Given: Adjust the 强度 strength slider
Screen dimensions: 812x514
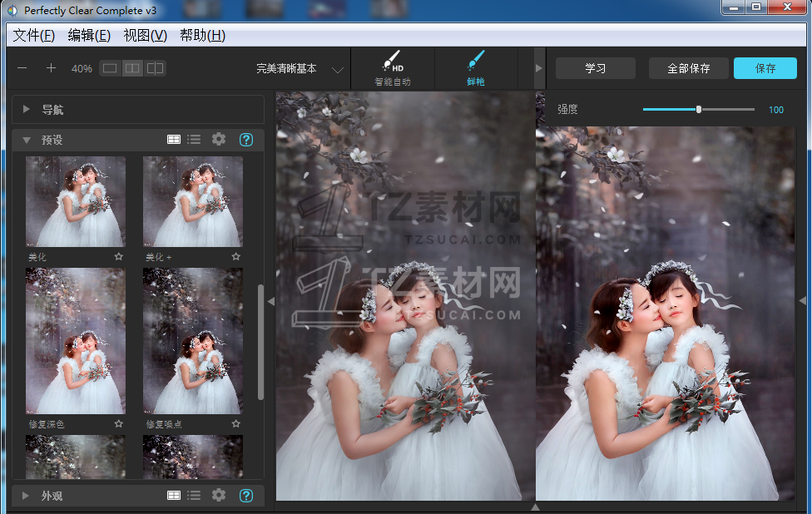Looking at the screenshot, I should pos(699,109).
